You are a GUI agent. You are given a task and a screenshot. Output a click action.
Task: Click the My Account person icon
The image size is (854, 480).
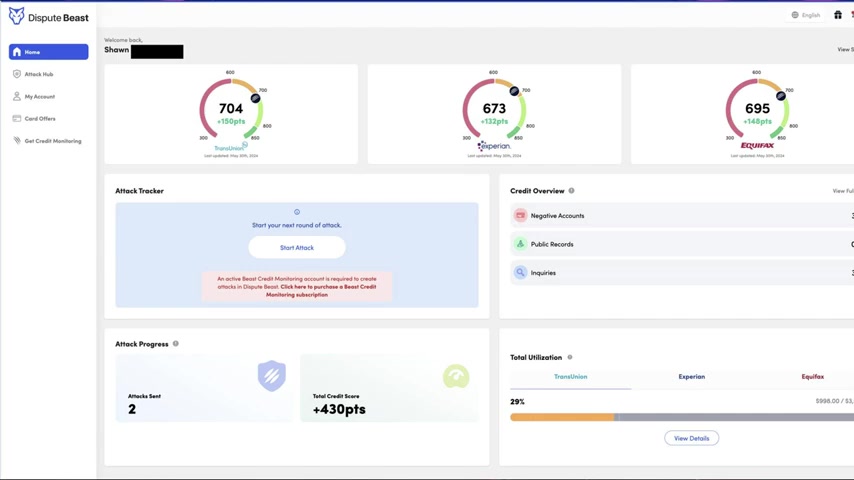17,96
